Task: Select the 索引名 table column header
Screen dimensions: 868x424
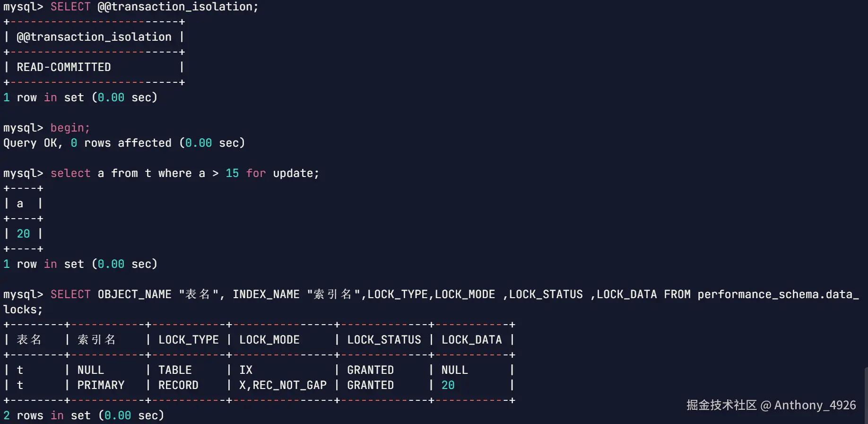Action: [x=96, y=340]
